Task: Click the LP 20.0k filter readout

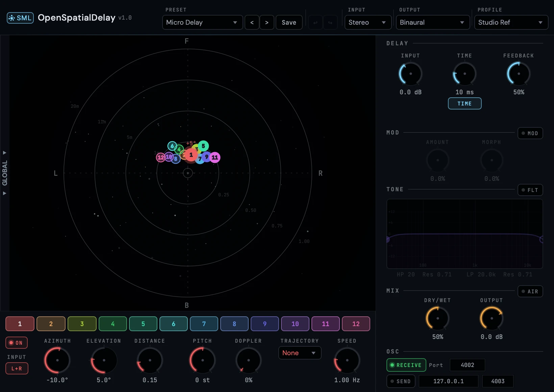Action: pos(481,274)
